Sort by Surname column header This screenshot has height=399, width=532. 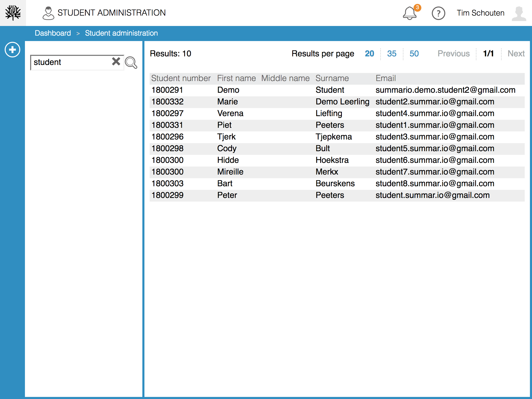(x=332, y=78)
